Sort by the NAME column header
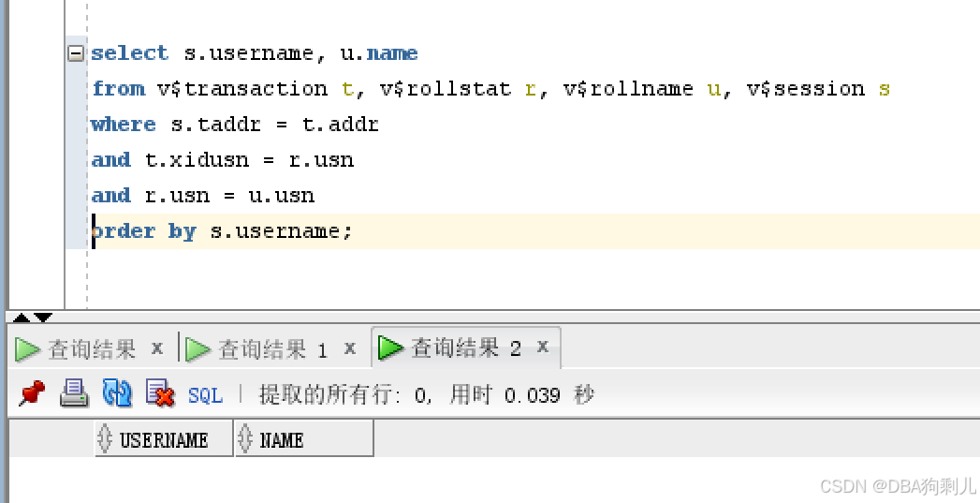The image size is (980, 503). (282, 439)
